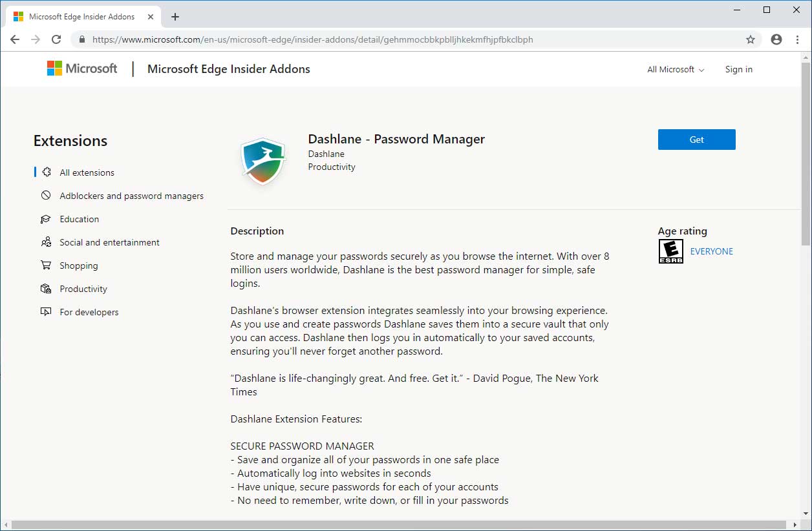Viewport: 812px width, 531px height.
Task: Click the Sign in link
Action: point(738,69)
